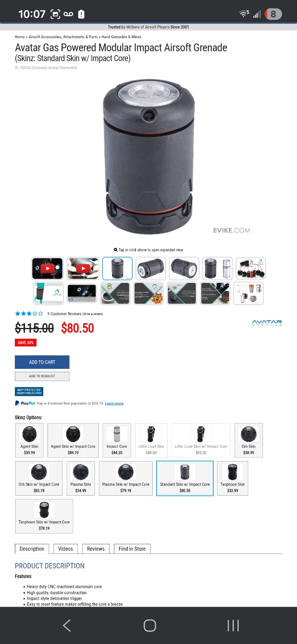This screenshot has height=644, width=297.
Task: Click the ADD TO CART button
Action: coord(42,362)
